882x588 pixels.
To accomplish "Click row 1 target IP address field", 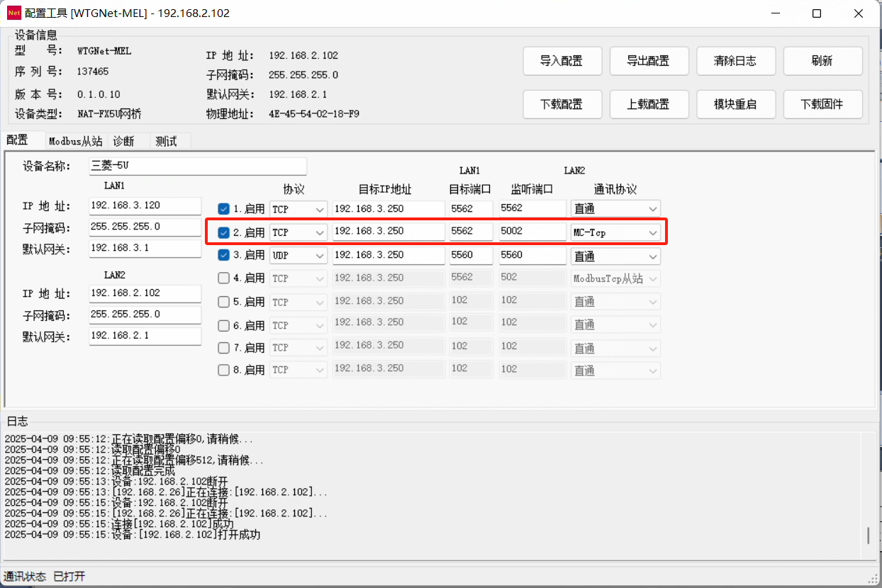I will (x=389, y=208).
